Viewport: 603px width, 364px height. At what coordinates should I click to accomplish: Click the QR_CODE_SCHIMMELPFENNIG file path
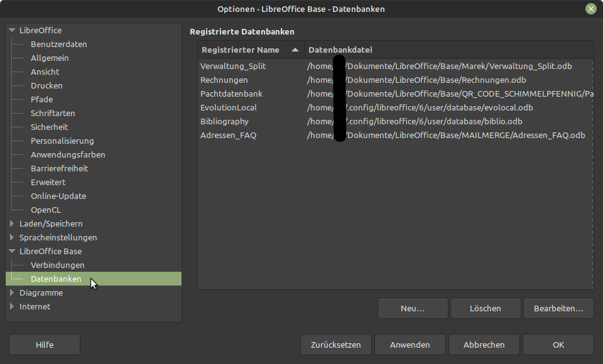[450, 94]
